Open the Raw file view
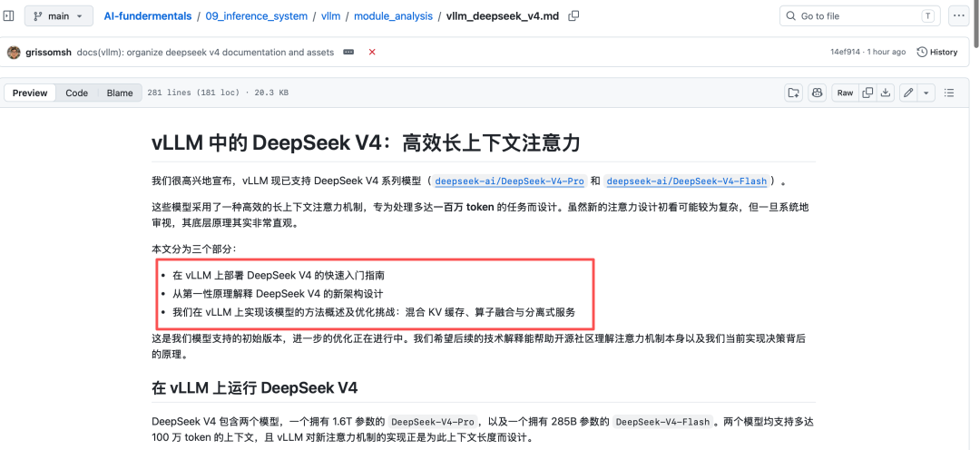980x450 pixels. pyautogui.click(x=845, y=93)
